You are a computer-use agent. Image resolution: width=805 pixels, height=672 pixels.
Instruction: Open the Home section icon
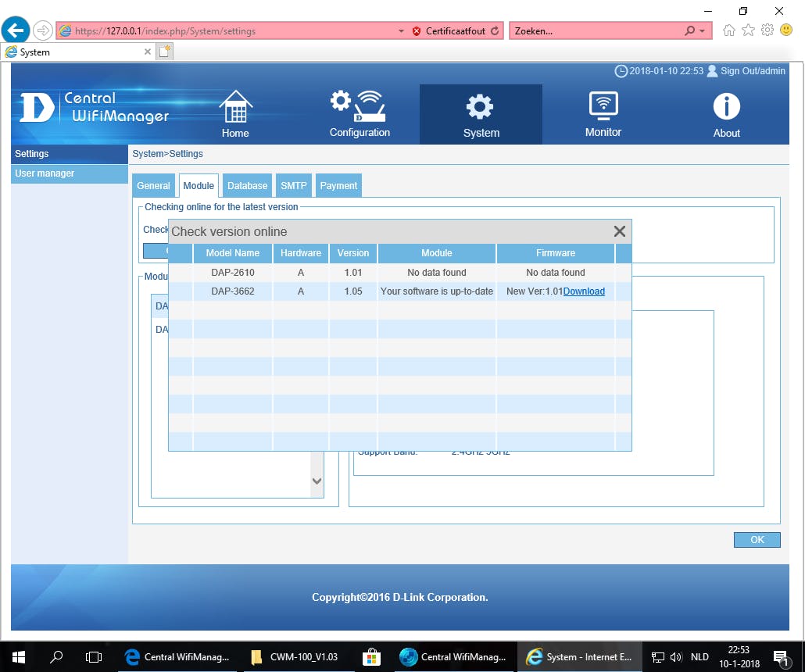coord(236,107)
